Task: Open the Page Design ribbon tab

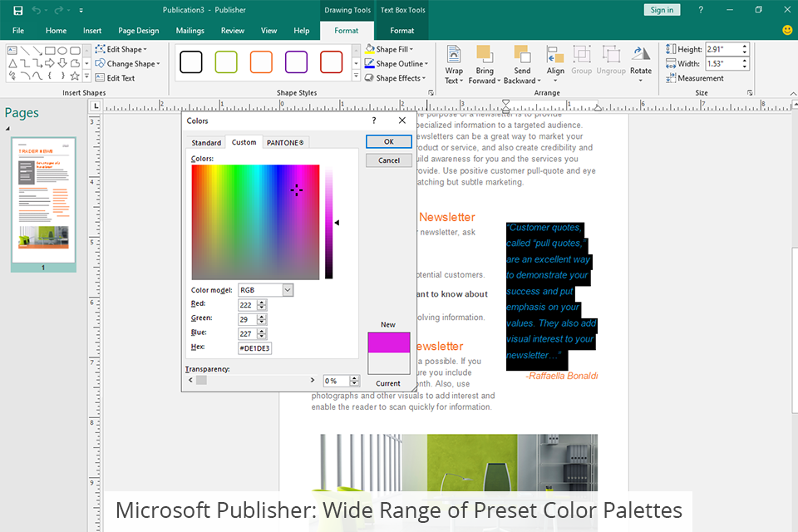Action: coord(139,31)
